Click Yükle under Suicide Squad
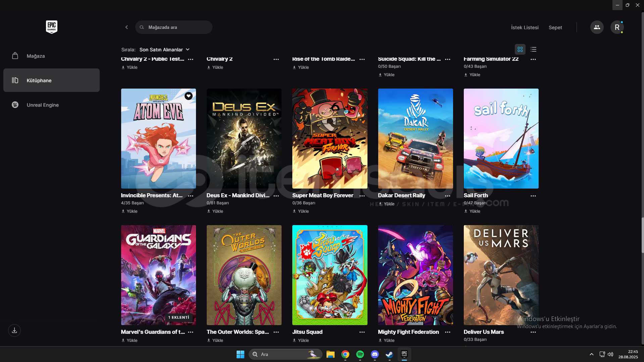Screen dimensions: 644x362 tap(386, 75)
